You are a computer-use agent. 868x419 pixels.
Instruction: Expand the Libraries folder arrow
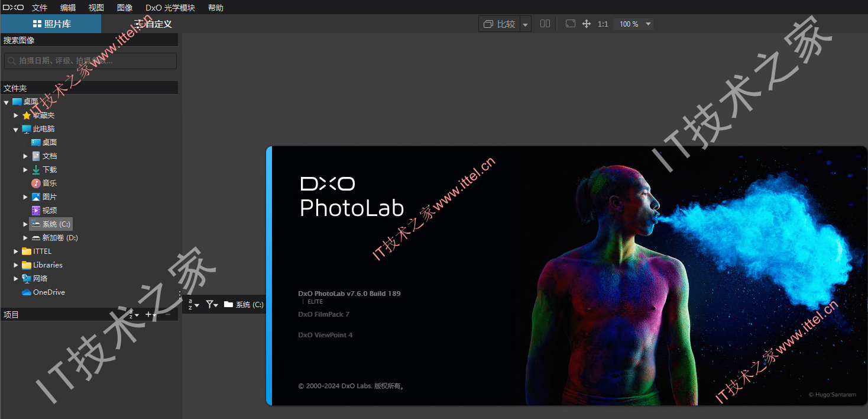click(16, 265)
